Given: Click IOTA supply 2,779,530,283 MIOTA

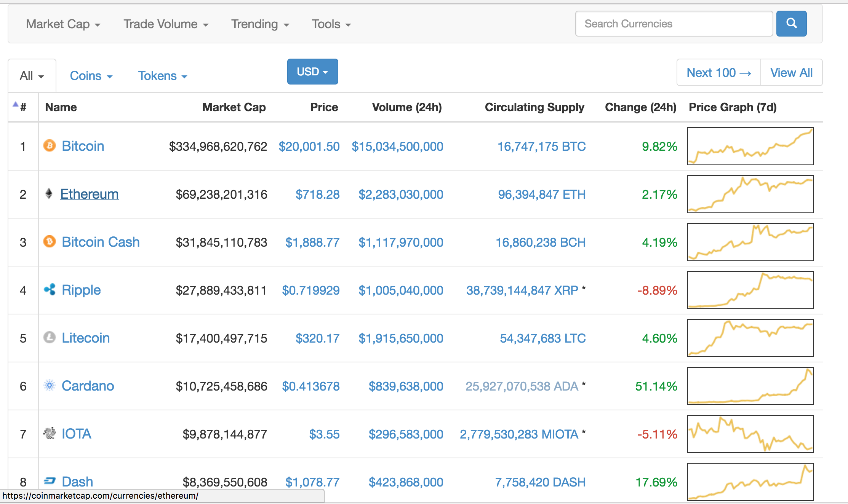Looking at the screenshot, I should [x=519, y=434].
